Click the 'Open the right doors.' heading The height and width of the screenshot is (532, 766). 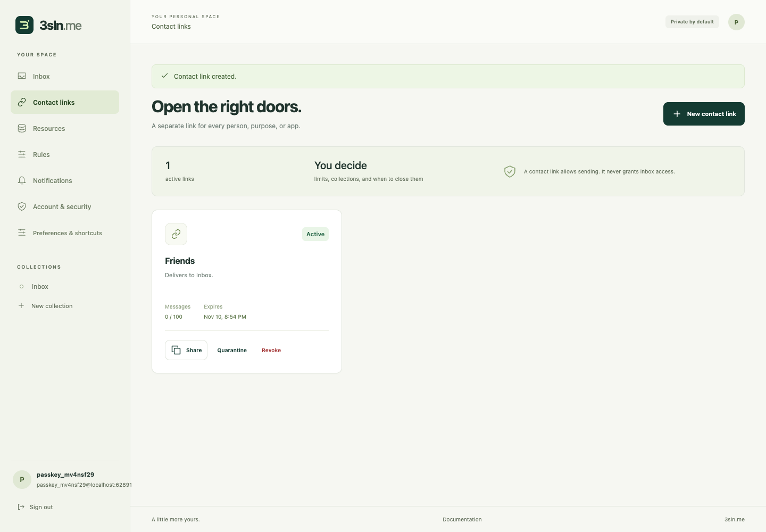click(x=227, y=106)
